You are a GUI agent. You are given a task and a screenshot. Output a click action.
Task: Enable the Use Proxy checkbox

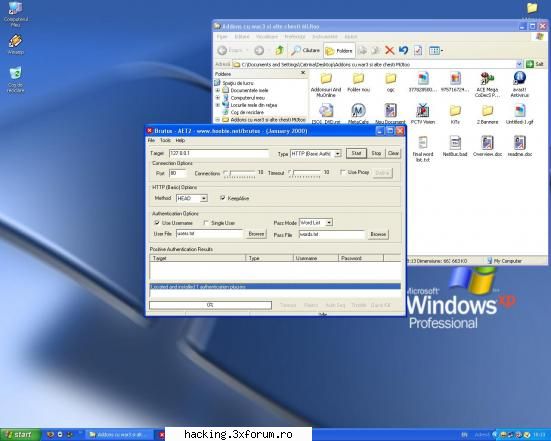(343, 172)
